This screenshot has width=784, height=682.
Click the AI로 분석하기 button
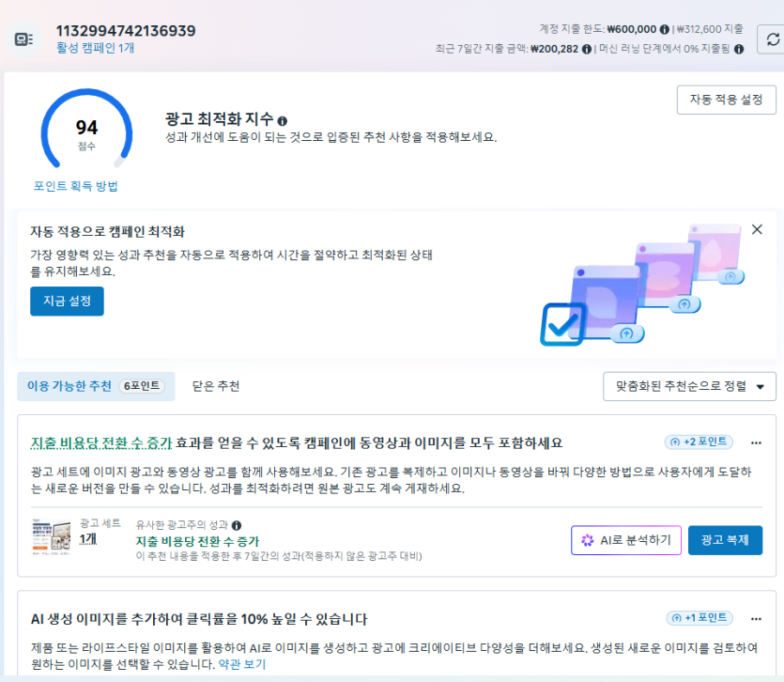click(626, 540)
